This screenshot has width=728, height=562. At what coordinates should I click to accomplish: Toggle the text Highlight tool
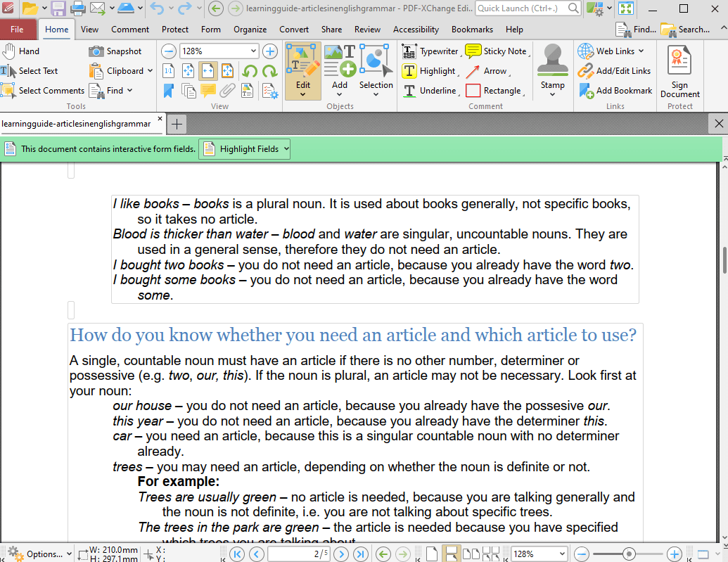tap(429, 71)
